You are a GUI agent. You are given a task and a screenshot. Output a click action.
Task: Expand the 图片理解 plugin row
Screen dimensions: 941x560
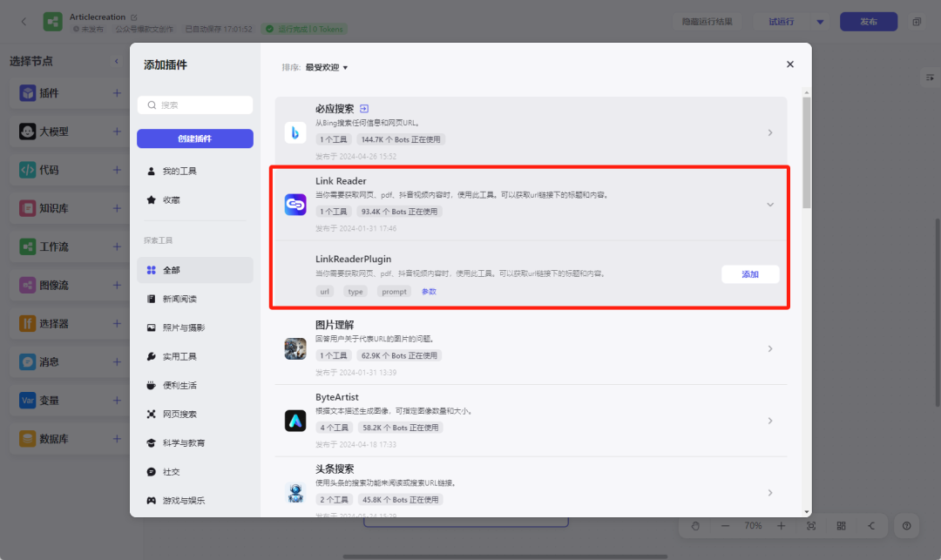(770, 348)
